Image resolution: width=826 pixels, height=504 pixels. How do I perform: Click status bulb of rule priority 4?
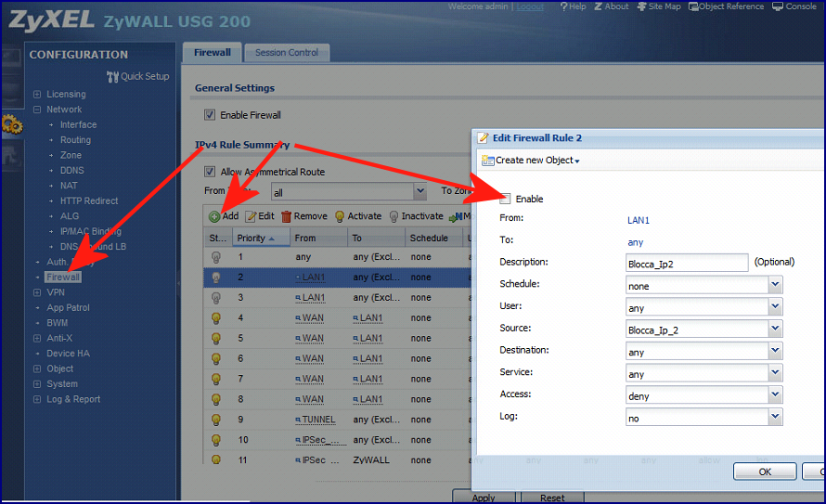coord(216,318)
